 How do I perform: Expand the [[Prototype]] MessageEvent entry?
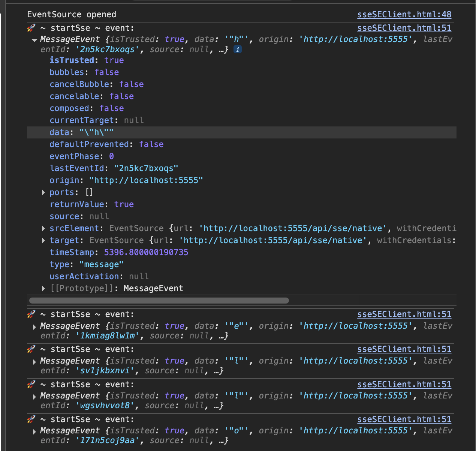[43, 289]
